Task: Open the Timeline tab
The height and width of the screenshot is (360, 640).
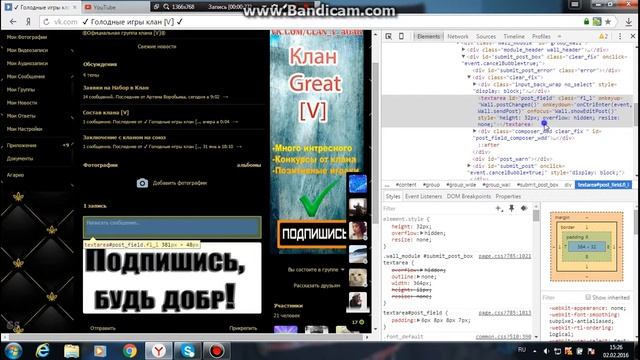Action: click(514, 36)
